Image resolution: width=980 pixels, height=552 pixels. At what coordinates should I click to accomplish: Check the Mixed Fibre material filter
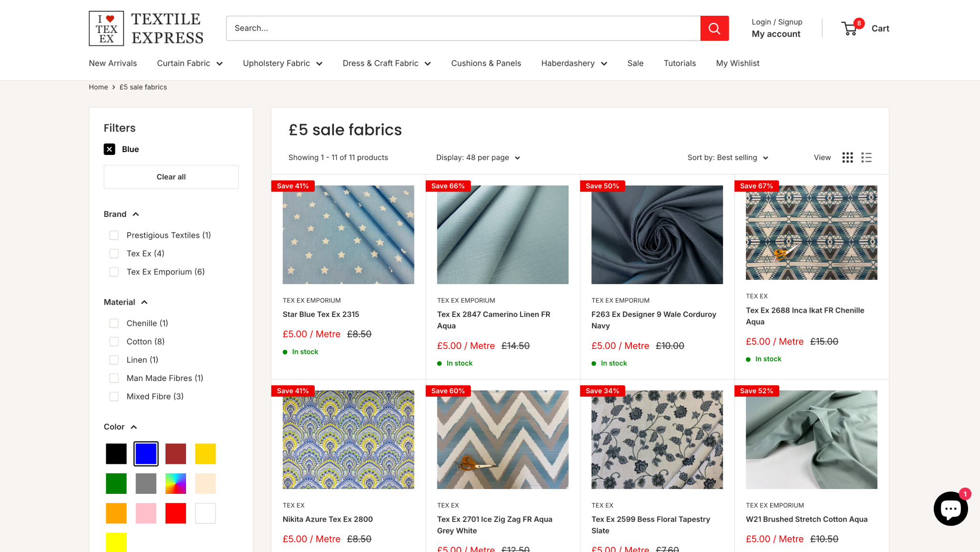(x=114, y=397)
